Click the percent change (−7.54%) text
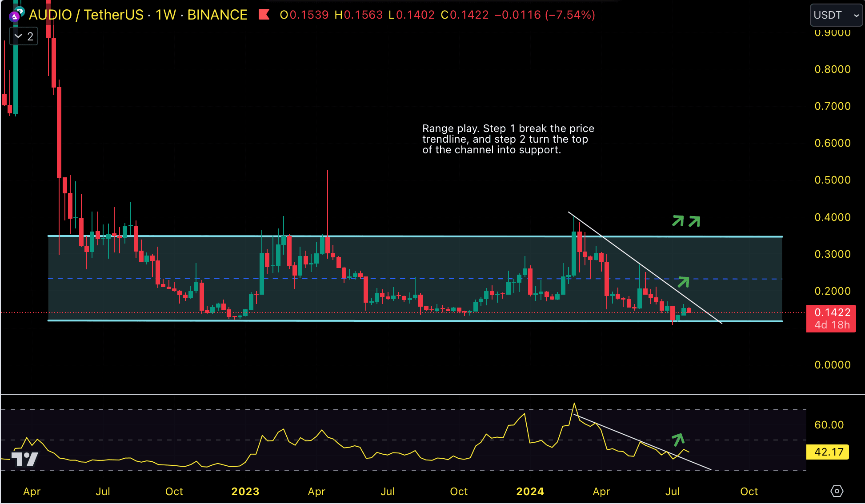This screenshot has width=865, height=504. point(570,15)
